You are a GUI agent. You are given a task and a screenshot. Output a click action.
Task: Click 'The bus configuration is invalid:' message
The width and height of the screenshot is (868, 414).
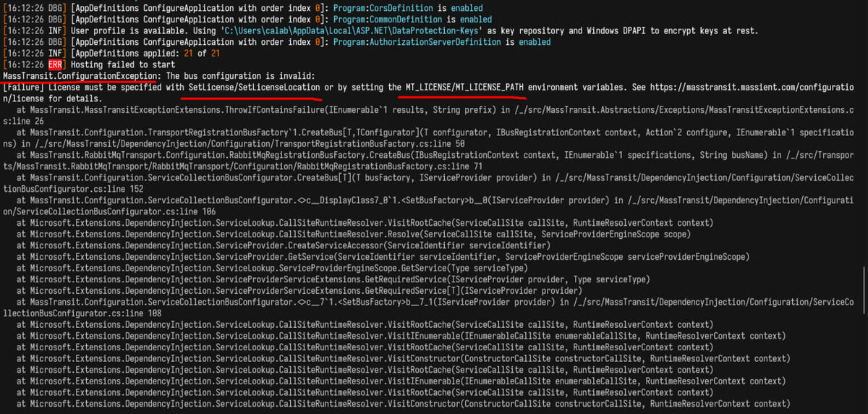tap(241, 76)
